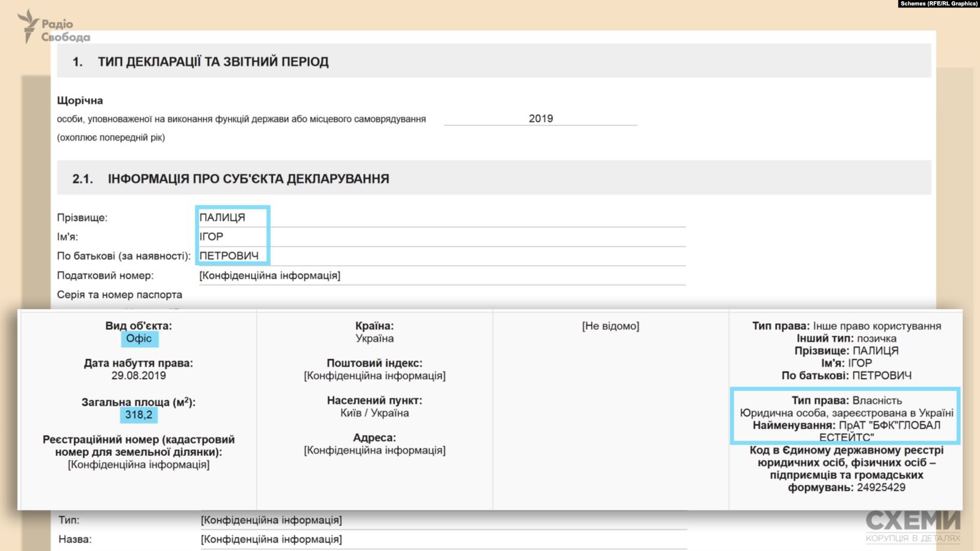Click the highlighted 318,2 total area value
980x551 pixels.
pyautogui.click(x=139, y=415)
